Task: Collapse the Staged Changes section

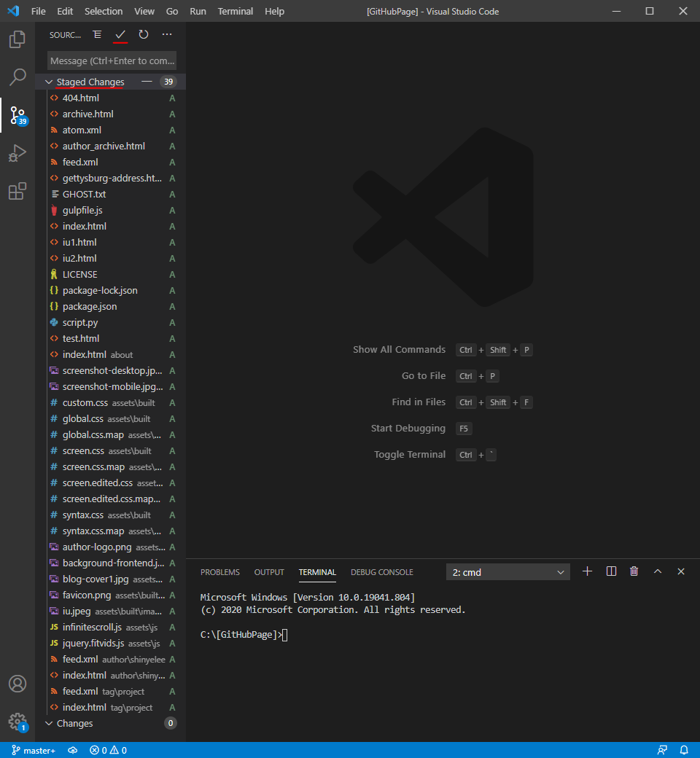Action: coord(110,82)
